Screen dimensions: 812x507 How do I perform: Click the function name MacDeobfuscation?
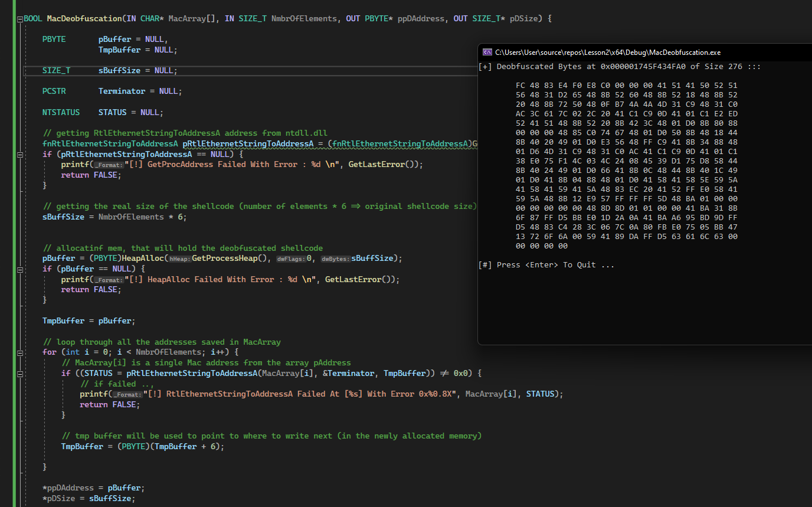point(85,19)
